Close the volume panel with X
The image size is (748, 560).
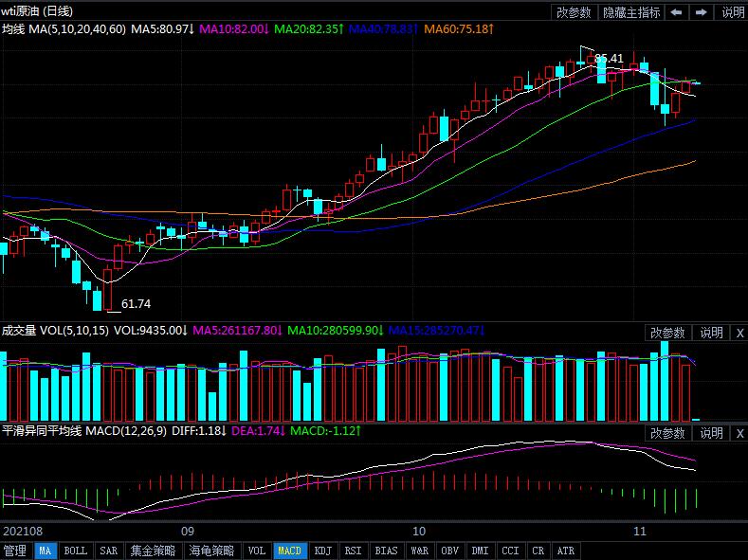point(739,333)
